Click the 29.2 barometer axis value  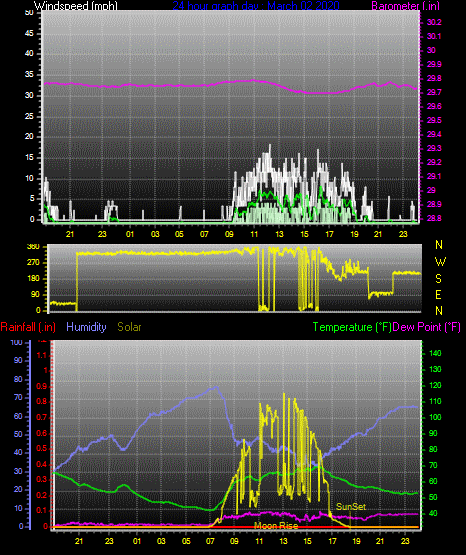click(434, 162)
